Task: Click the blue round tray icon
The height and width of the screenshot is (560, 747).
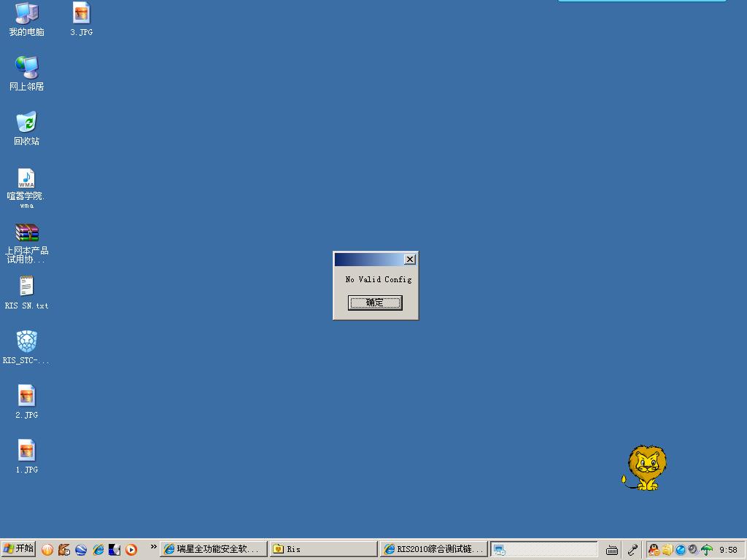Action: pyautogui.click(x=681, y=550)
